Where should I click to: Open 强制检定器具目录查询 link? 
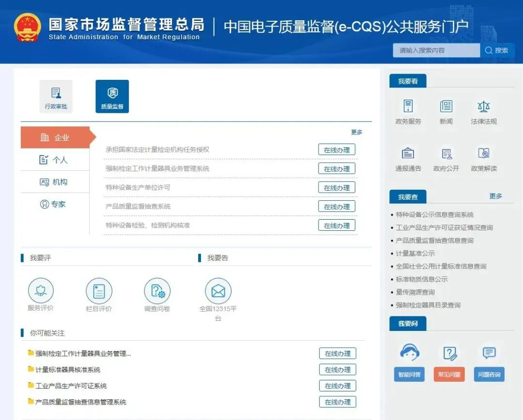tap(428, 305)
